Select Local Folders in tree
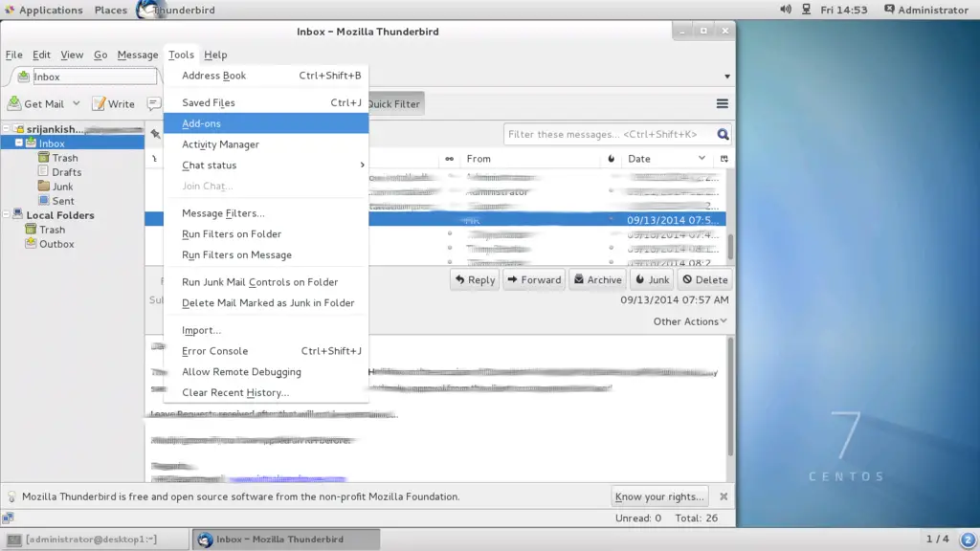Screen dimensions: 980x551 (x=59, y=215)
